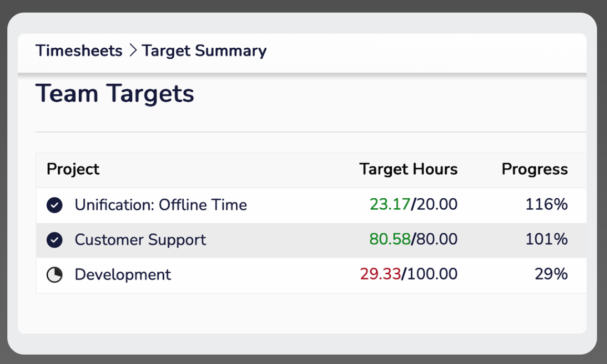Open the Timesheets breadcrumb link

[79, 51]
